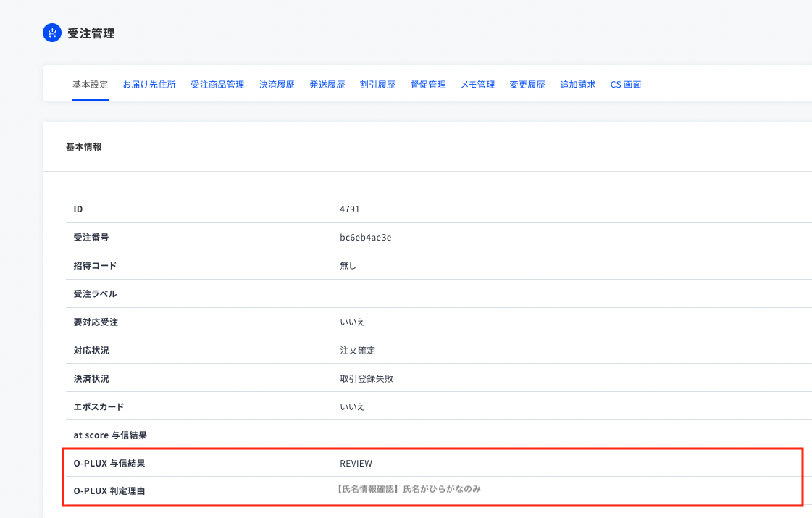
Task: Click the 招待コード value 無し
Action: tap(348, 266)
